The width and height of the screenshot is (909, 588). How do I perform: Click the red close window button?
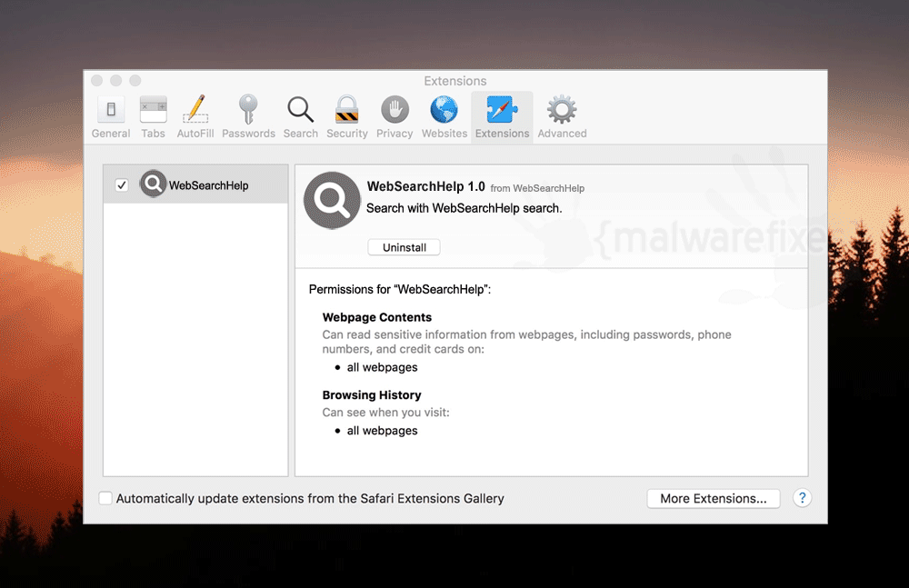pyautogui.click(x=97, y=81)
